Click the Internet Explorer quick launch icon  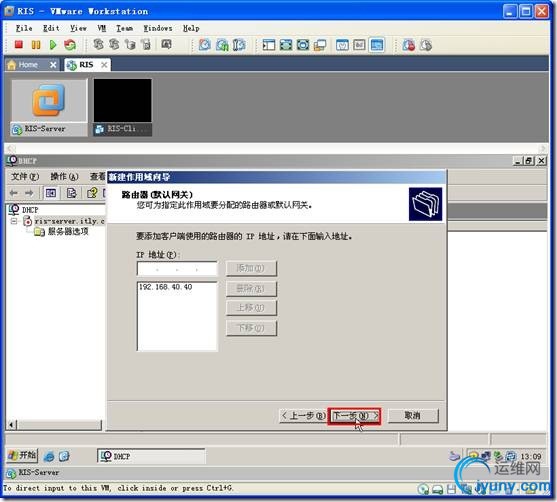[49, 456]
